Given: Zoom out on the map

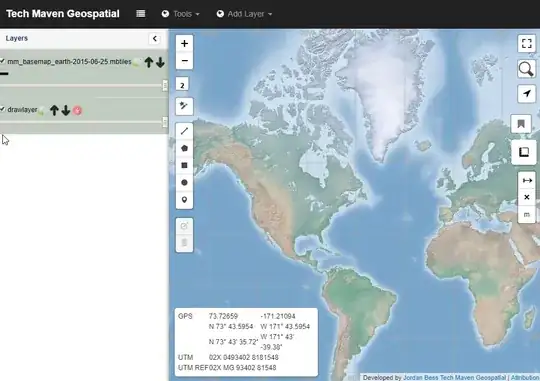Looking at the screenshot, I should [184, 61].
